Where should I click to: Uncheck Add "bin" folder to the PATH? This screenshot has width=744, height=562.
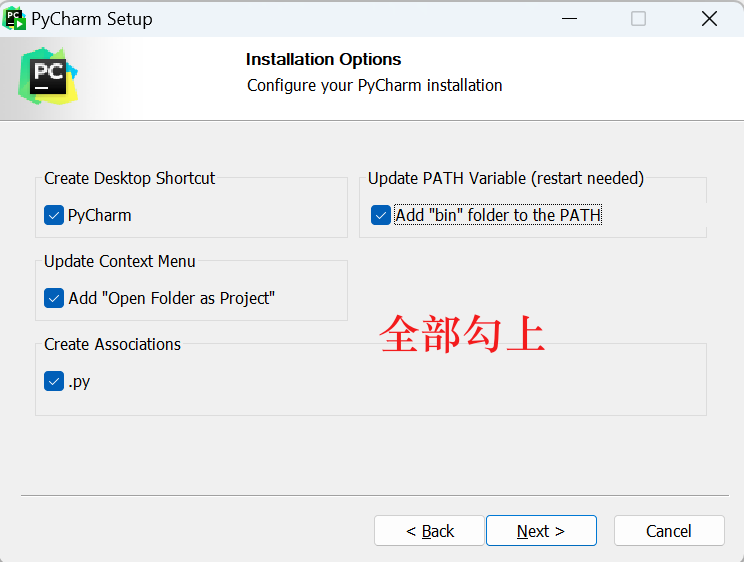point(381,215)
